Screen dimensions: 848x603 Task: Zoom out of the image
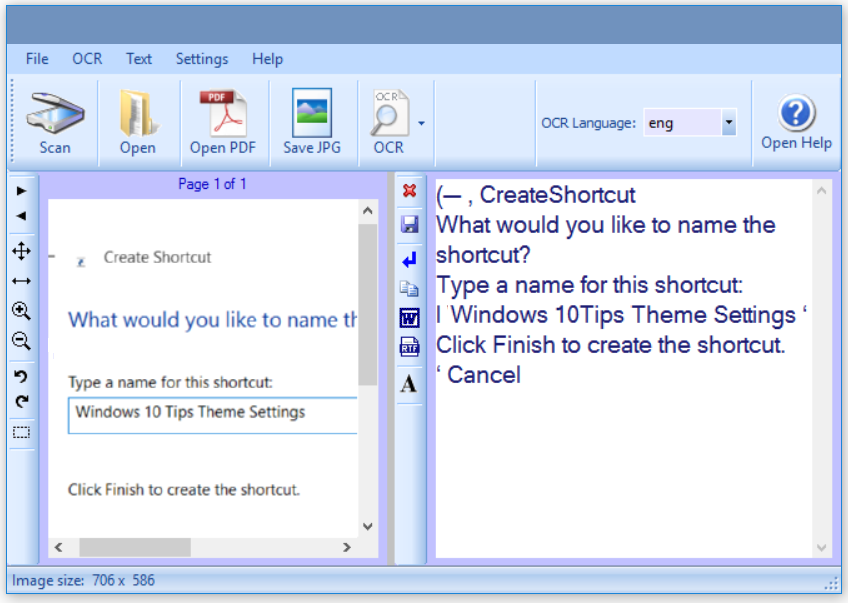[x=21, y=341]
